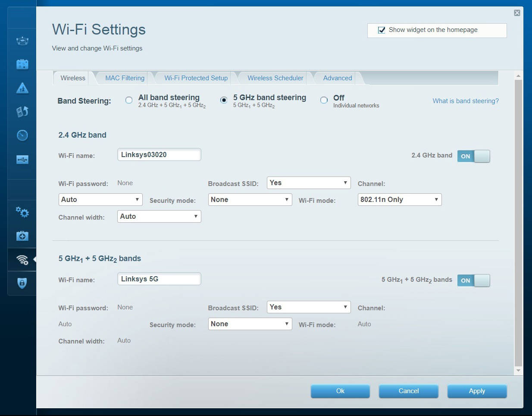Viewport: 532px width, 416px height.
Task: Click scrollbar up arrow
Action: pyautogui.click(x=518, y=76)
